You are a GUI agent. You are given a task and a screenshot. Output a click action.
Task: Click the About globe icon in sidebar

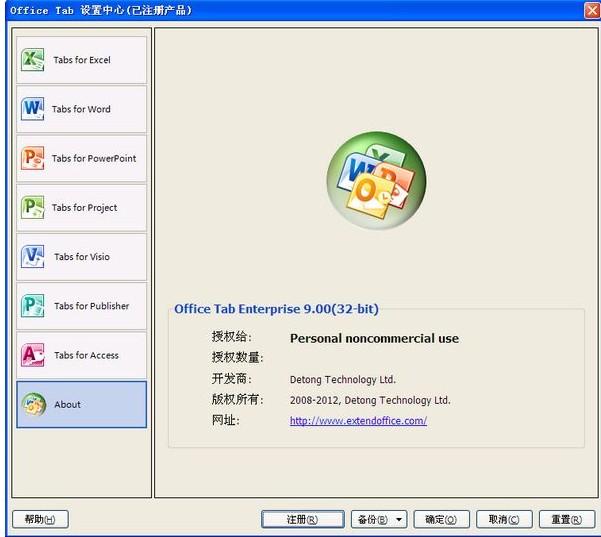[34, 404]
